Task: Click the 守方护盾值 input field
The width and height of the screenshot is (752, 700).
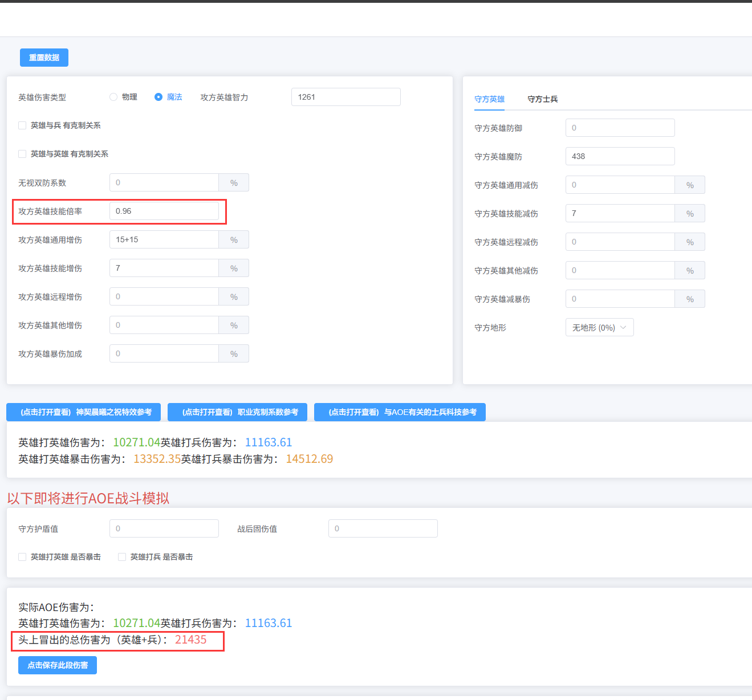Action: coord(164,528)
